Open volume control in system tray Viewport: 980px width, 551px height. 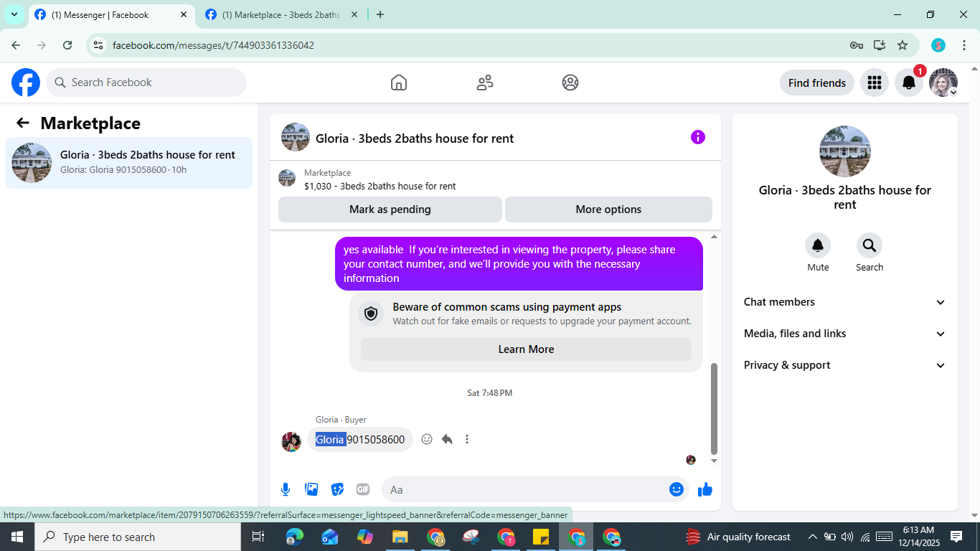pyautogui.click(x=847, y=537)
